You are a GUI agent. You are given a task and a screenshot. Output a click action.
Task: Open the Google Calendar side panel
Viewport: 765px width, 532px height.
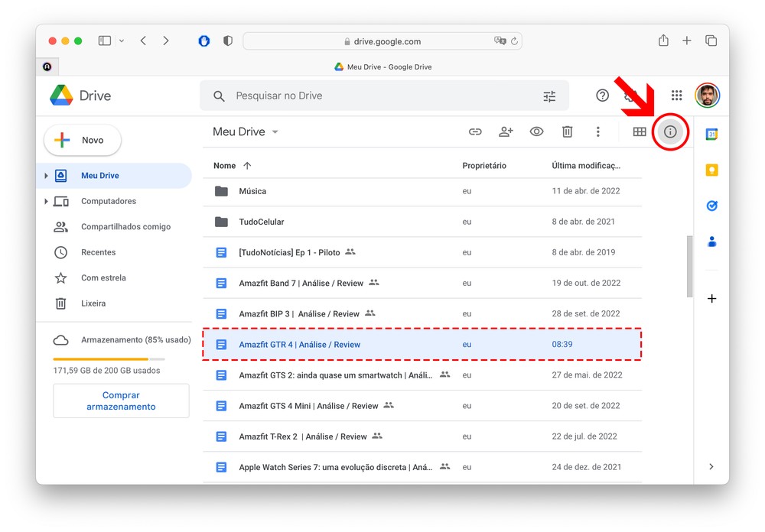pos(711,134)
